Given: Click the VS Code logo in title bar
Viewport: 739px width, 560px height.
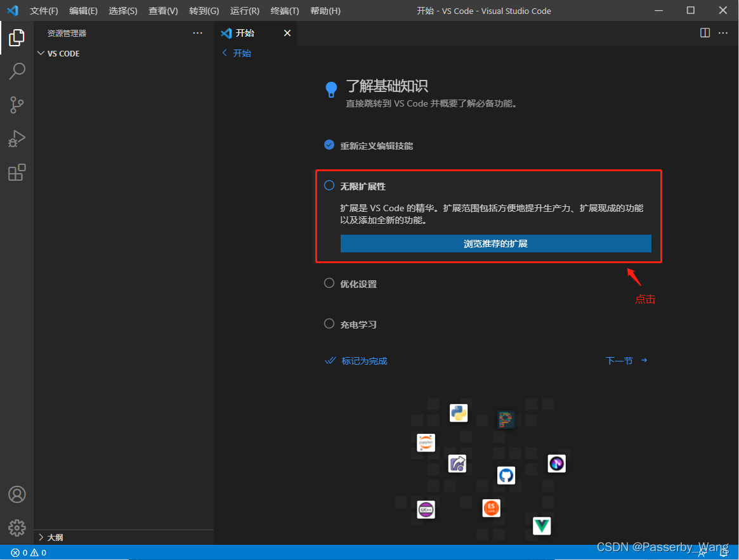Looking at the screenshot, I should click(x=13, y=10).
